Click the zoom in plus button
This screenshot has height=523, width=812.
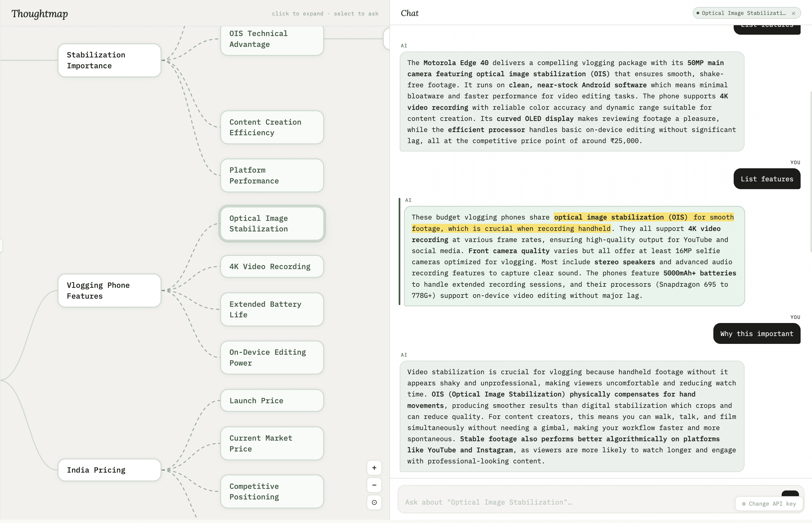click(374, 468)
